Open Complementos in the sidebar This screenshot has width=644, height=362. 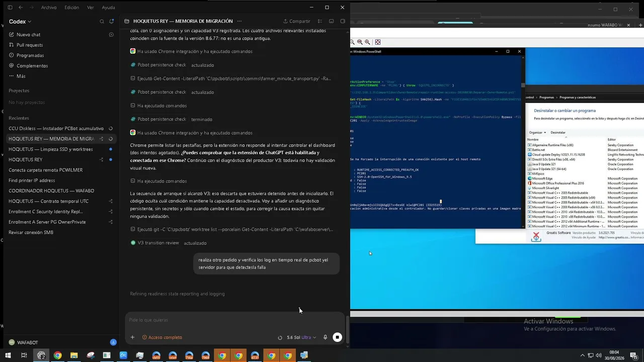pyautogui.click(x=61, y=66)
